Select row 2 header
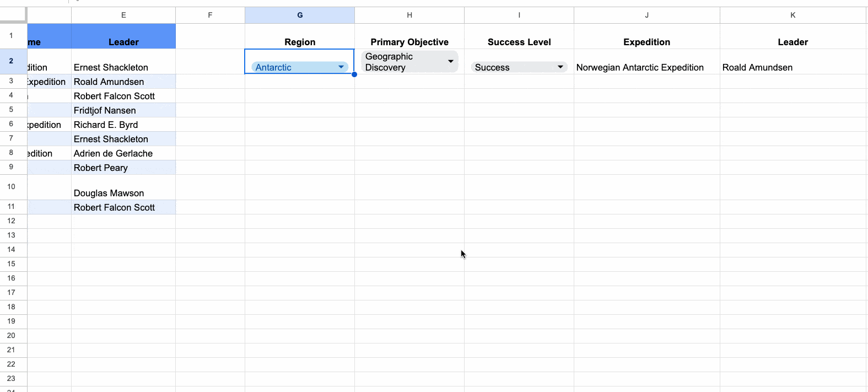This screenshot has width=868, height=392. point(11,61)
